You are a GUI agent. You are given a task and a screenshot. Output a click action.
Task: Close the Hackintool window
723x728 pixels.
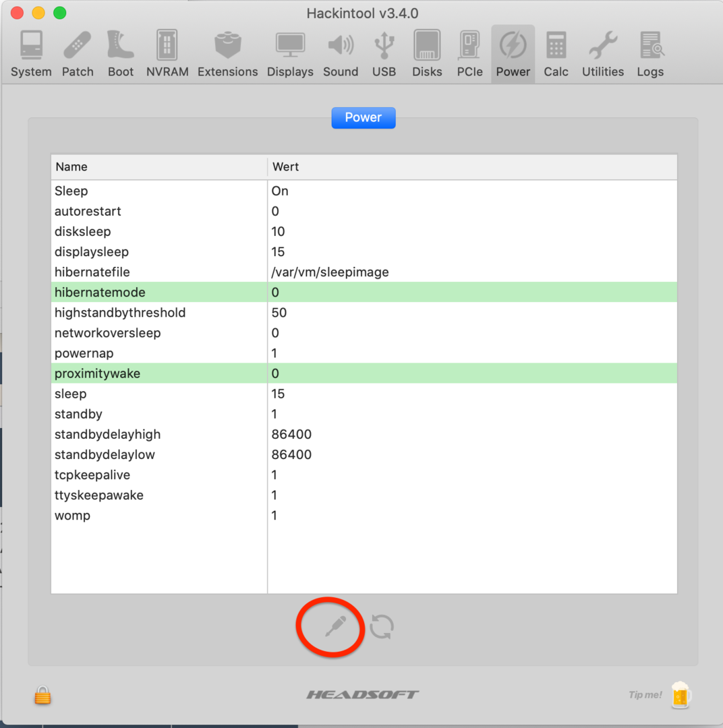click(17, 13)
